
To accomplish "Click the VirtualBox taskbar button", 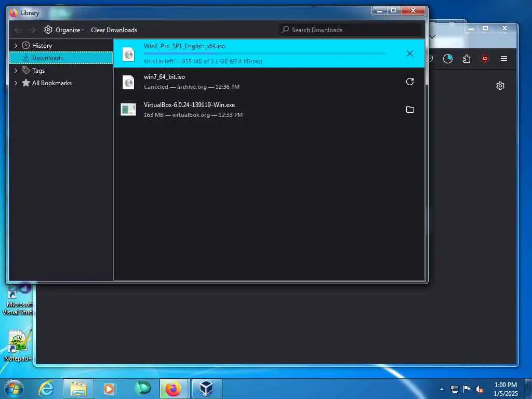I will click(206, 389).
